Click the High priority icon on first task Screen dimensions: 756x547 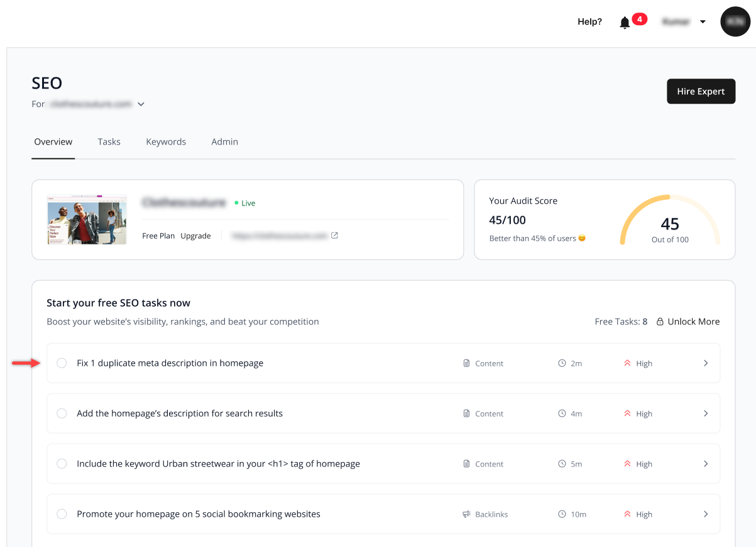click(627, 363)
